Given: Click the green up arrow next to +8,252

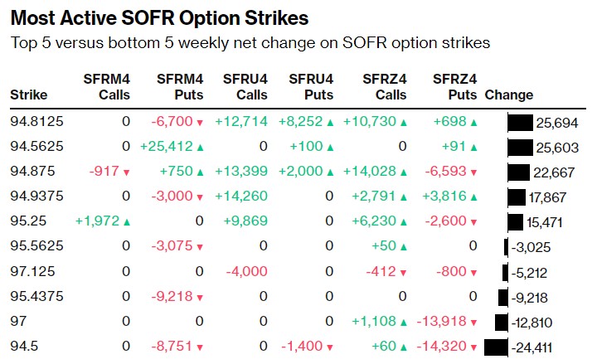Looking at the screenshot, I should coord(330,123).
